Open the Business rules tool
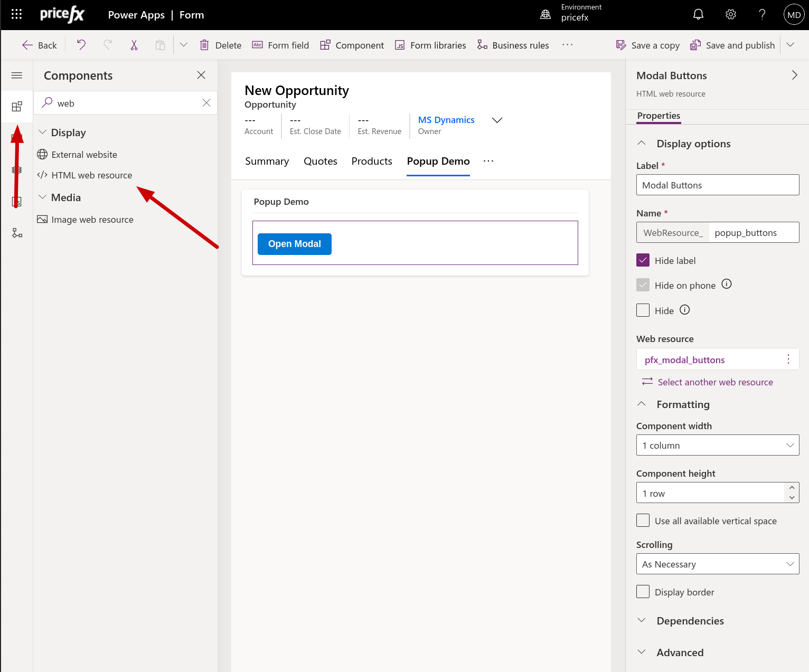809x672 pixels. pos(513,45)
